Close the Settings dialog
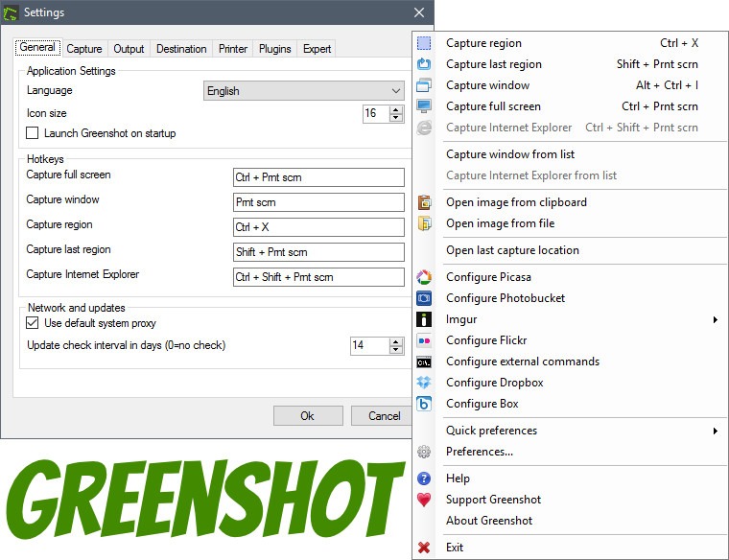The image size is (729, 560). coord(419,12)
